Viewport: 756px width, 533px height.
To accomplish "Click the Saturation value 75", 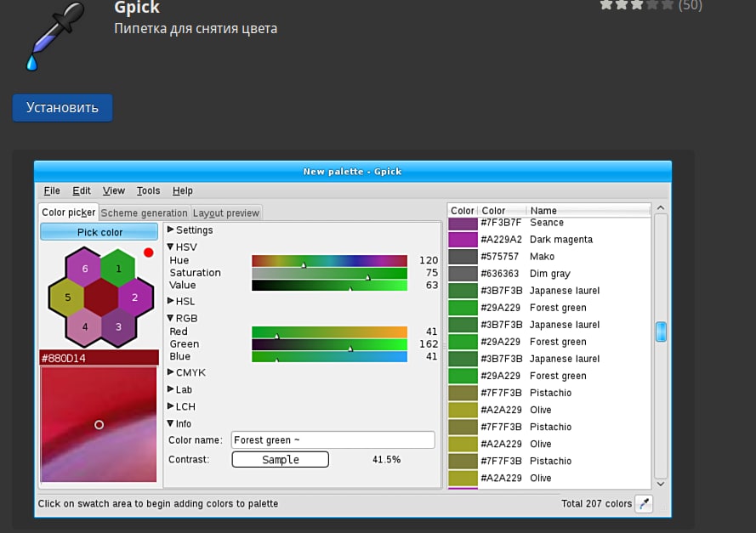I will tap(432, 273).
